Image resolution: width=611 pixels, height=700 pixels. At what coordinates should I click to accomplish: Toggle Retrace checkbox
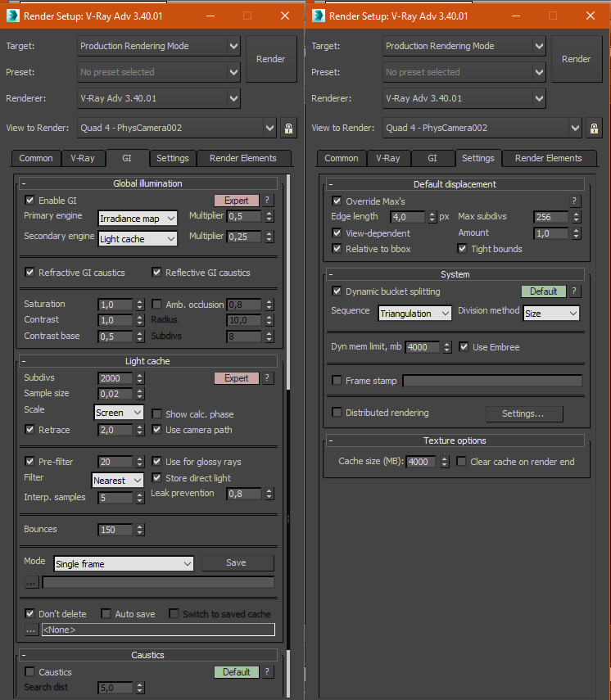pyautogui.click(x=30, y=430)
